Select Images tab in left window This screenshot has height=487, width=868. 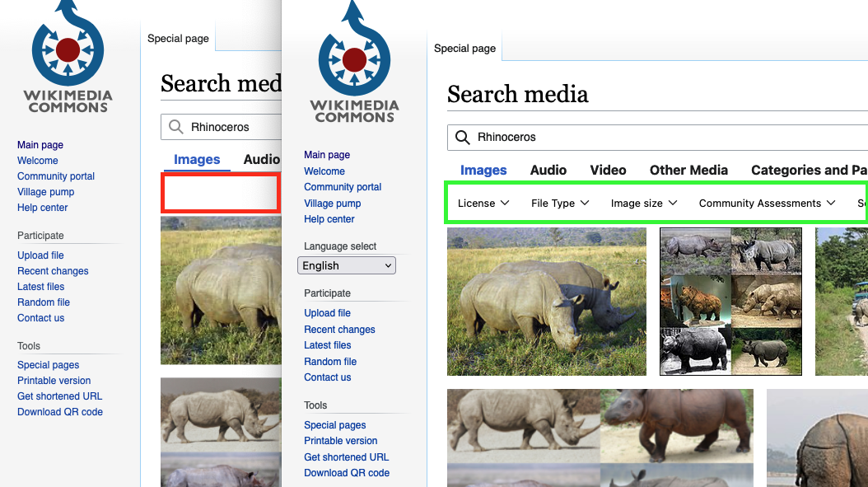[197, 160]
